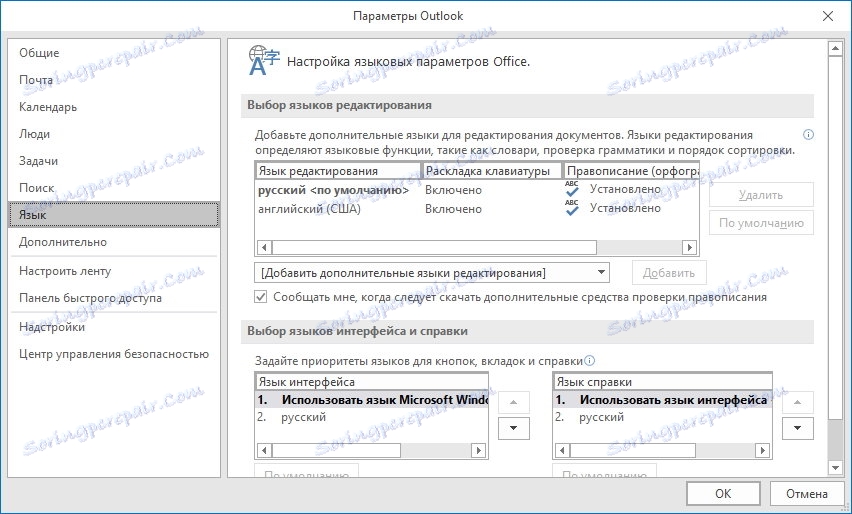This screenshot has height=514, width=852.
Task: Click OK to confirm settings
Action: pyautogui.click(x=723, y=493)
